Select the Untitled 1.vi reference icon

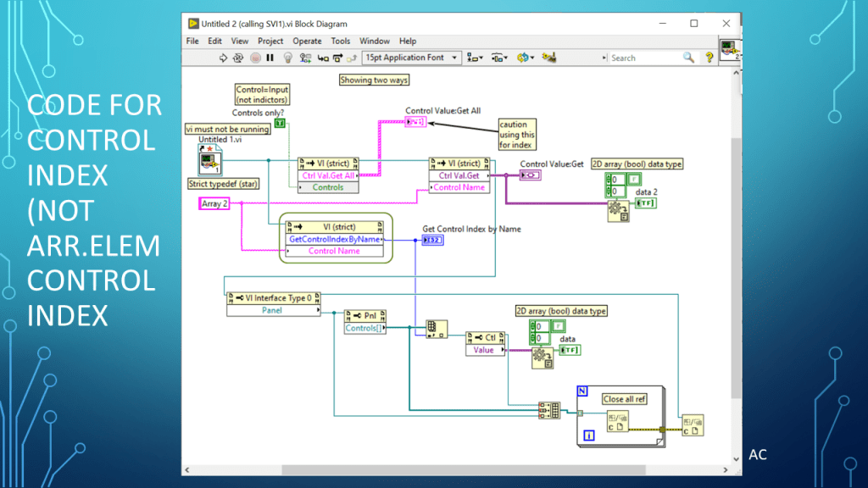[209, 159]
